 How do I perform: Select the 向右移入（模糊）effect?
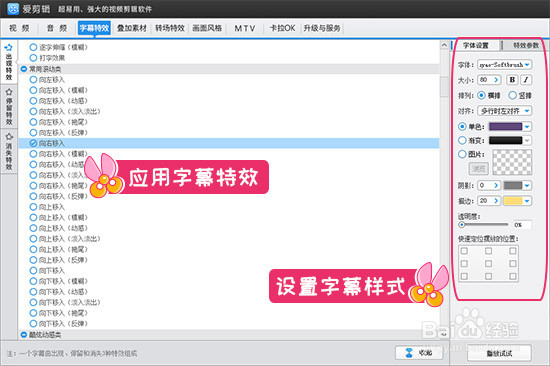(59, 154)
